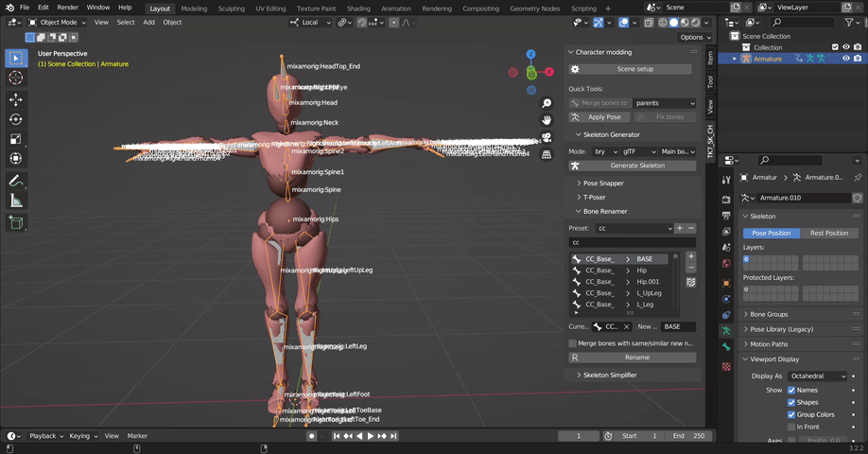Open the File menu
Image resolution: width=868 pixels, height=454 pixels.
point(25,8)
